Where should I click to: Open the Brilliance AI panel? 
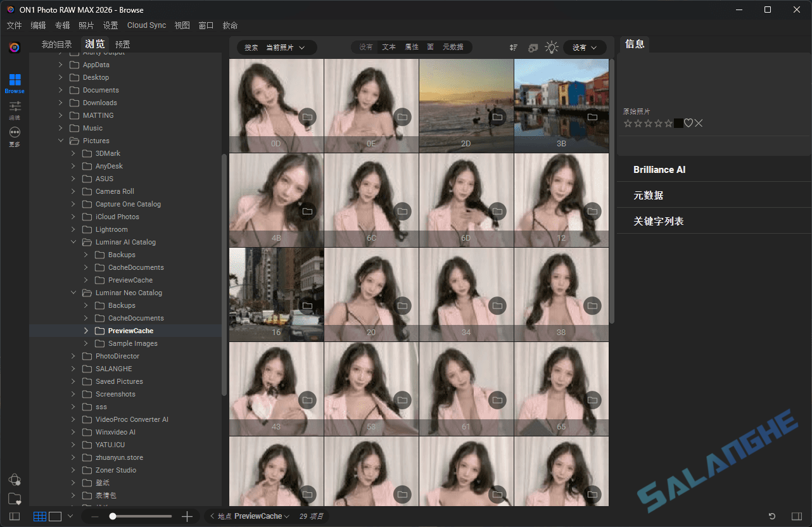(x=659, y=169)
